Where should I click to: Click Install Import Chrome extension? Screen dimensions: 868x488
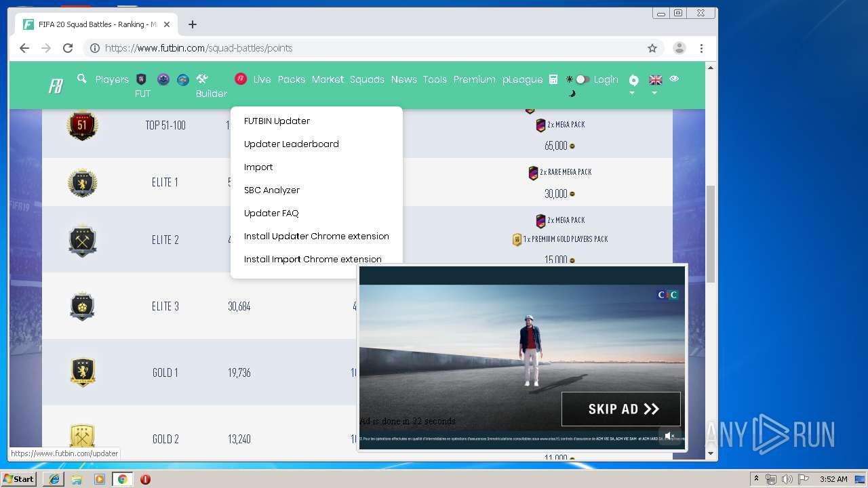(313, 258)
